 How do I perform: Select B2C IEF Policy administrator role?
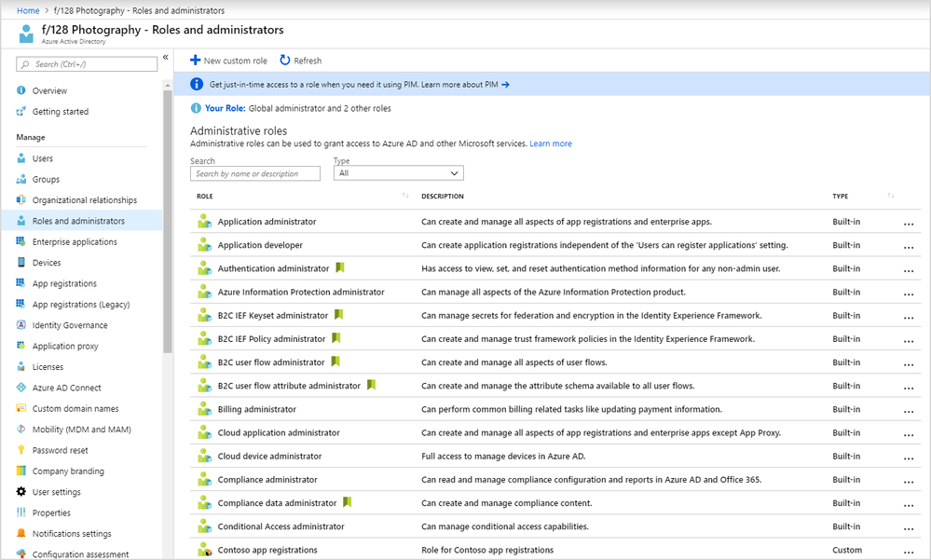[271, 338]
